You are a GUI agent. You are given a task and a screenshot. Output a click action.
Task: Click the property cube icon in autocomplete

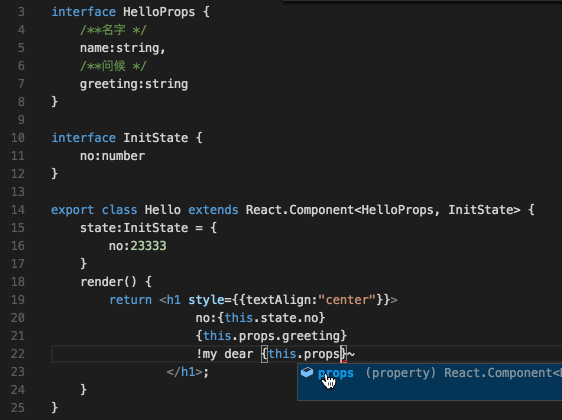coord(307,372)
